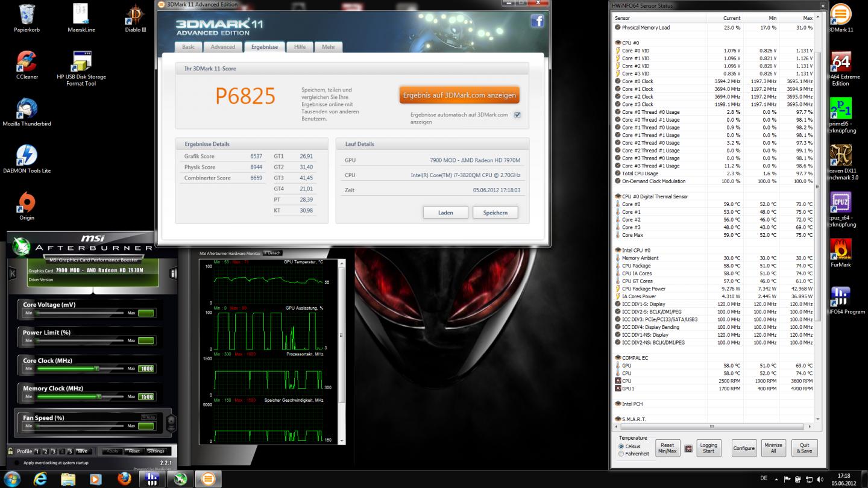The image size is (868, 488).
Task: Select the Ergebnisse tab
Action: [265, 47]
